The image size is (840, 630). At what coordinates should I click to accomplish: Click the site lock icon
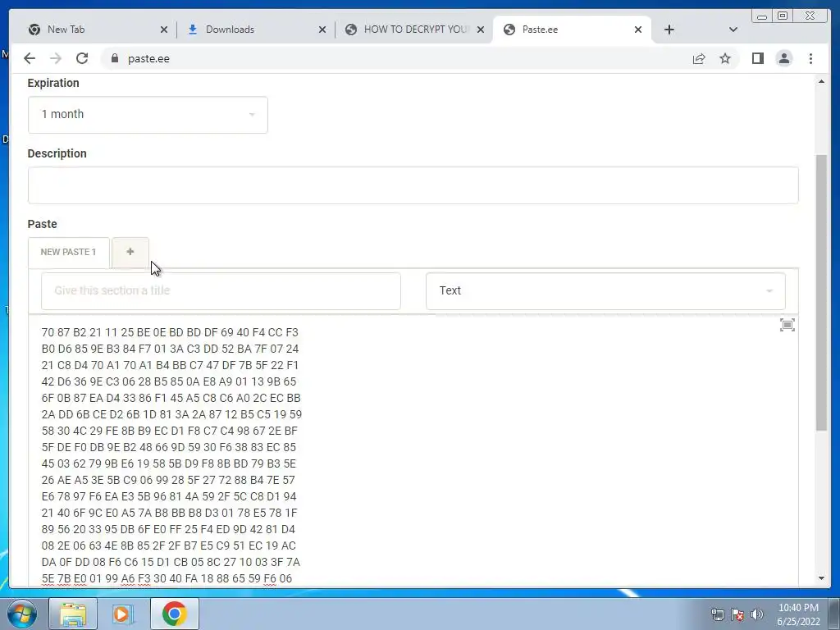click(114, 58)
